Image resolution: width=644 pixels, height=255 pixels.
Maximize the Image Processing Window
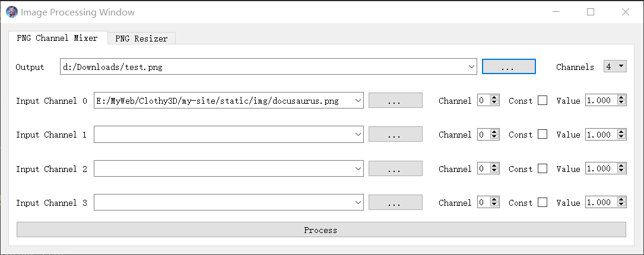591,12
